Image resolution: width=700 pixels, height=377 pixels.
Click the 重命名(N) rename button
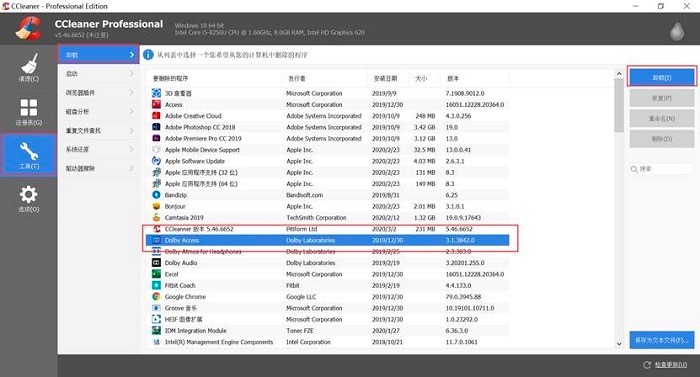pyautogui.click(x=662, y=118)
